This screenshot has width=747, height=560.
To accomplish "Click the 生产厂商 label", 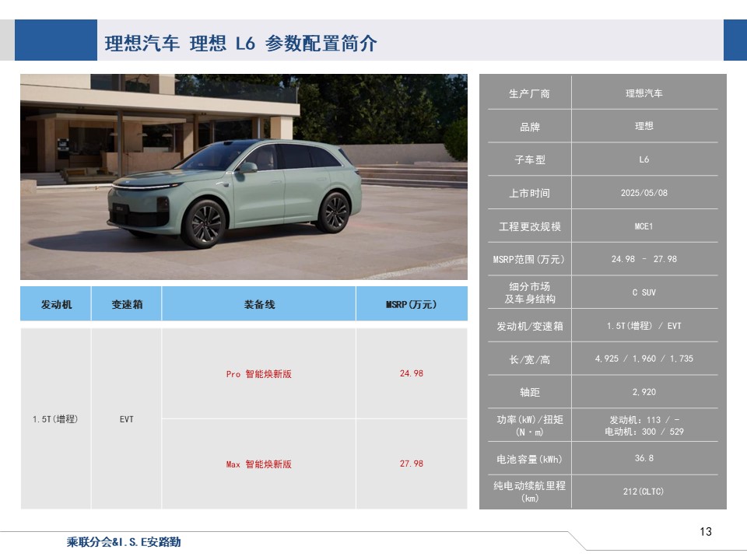I will click(529, 93).
